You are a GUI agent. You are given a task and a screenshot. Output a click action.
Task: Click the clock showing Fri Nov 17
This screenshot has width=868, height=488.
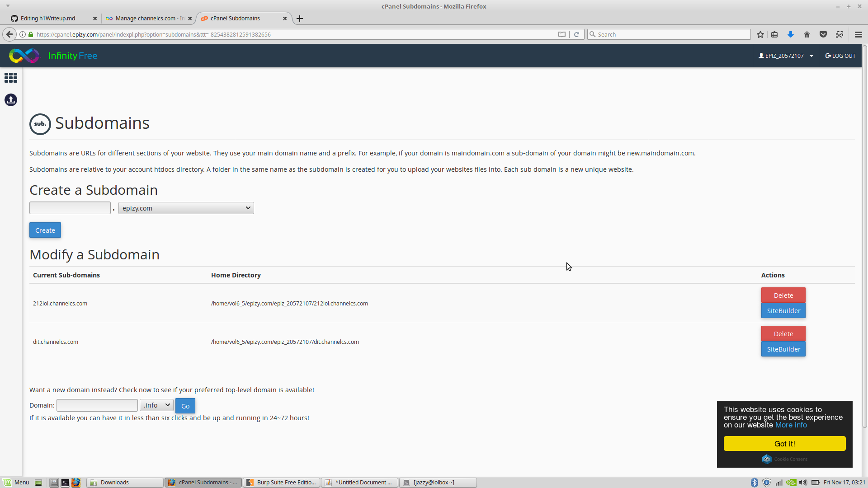tap(844, 483)
